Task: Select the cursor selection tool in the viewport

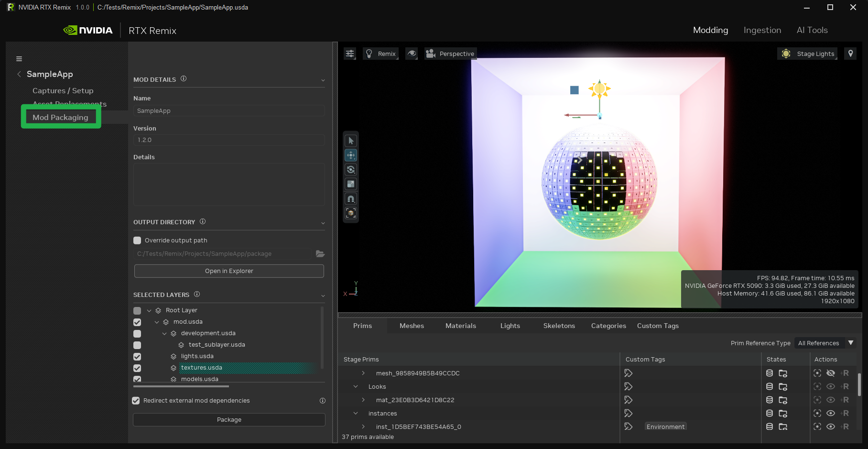Action: click(350, 140)
